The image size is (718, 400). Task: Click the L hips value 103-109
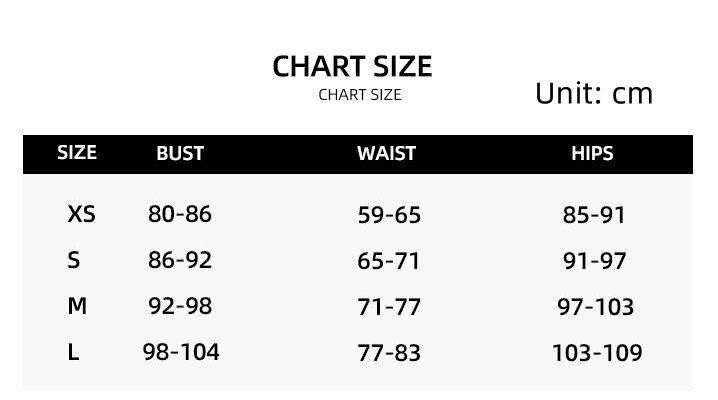coord(597,353)
